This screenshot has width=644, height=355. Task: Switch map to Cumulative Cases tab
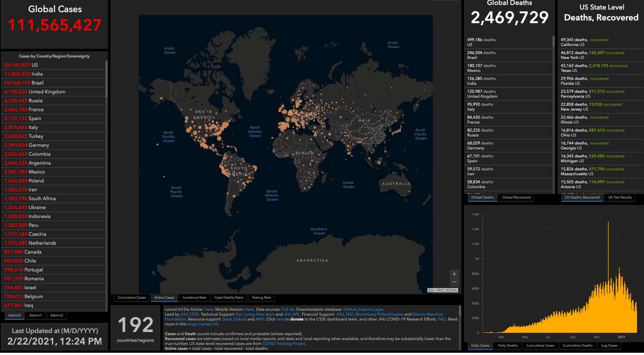[x=132, y=297]
